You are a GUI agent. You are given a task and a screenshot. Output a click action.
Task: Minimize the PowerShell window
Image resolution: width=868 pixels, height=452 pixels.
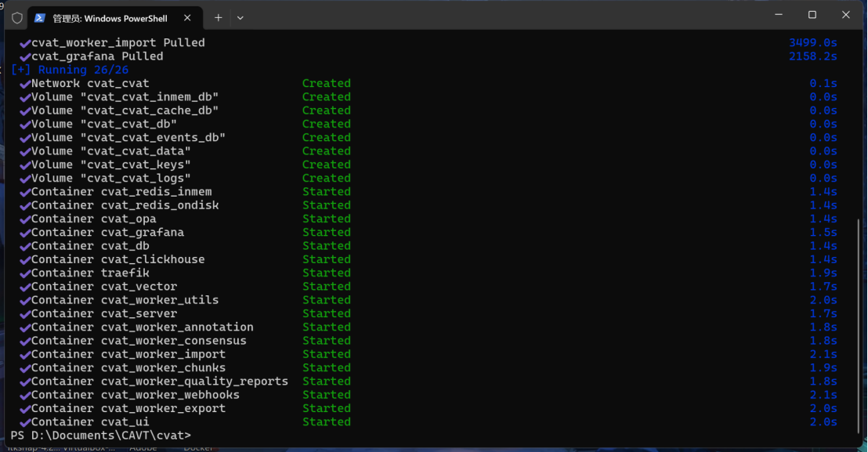779,15
